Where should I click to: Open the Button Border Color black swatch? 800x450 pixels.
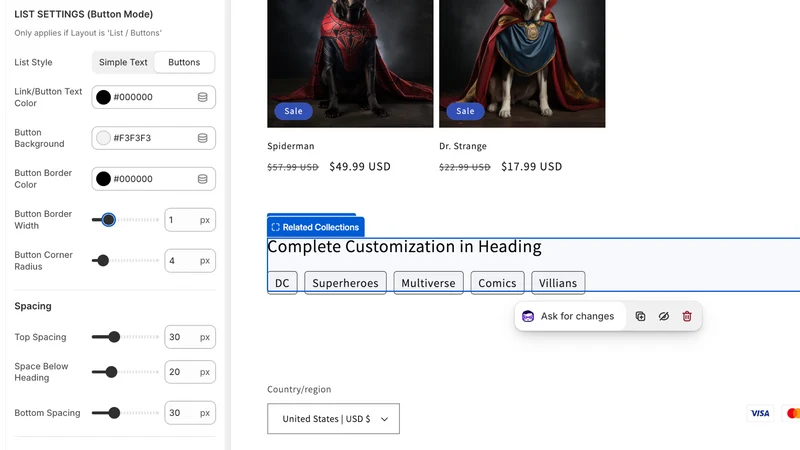[x=103, y=179]
